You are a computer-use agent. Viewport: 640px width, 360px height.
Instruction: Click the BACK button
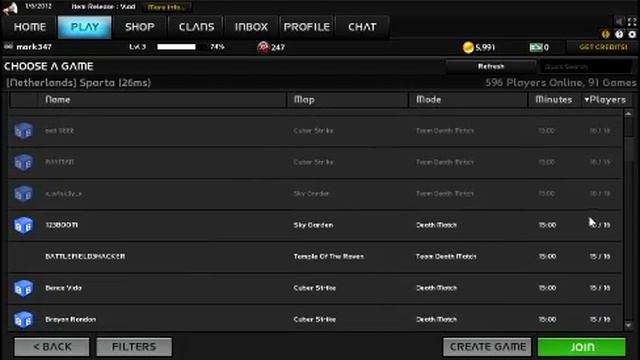(x=52, y=347)
